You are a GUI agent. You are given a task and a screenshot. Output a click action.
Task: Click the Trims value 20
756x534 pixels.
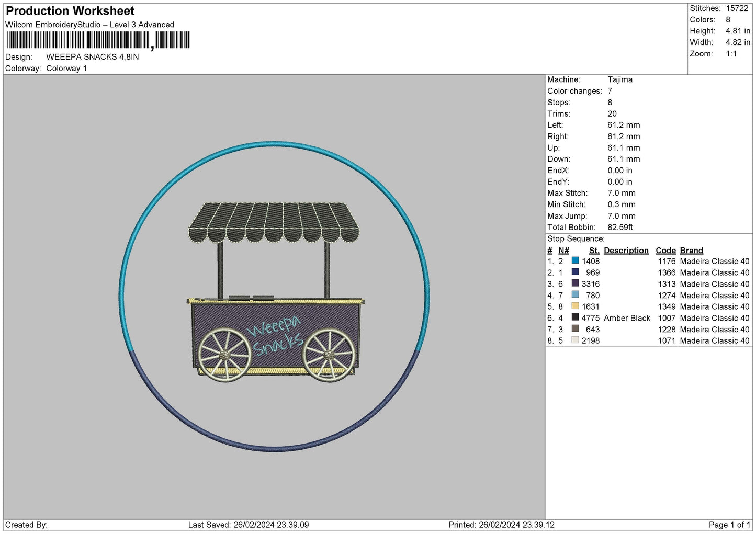tap(612, 113)
